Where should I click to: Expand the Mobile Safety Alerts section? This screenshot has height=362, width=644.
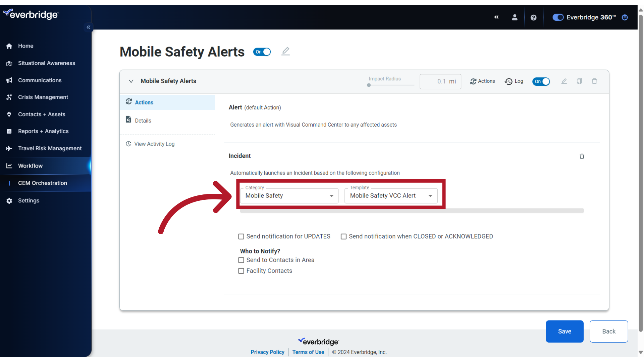tap(131, 81)
